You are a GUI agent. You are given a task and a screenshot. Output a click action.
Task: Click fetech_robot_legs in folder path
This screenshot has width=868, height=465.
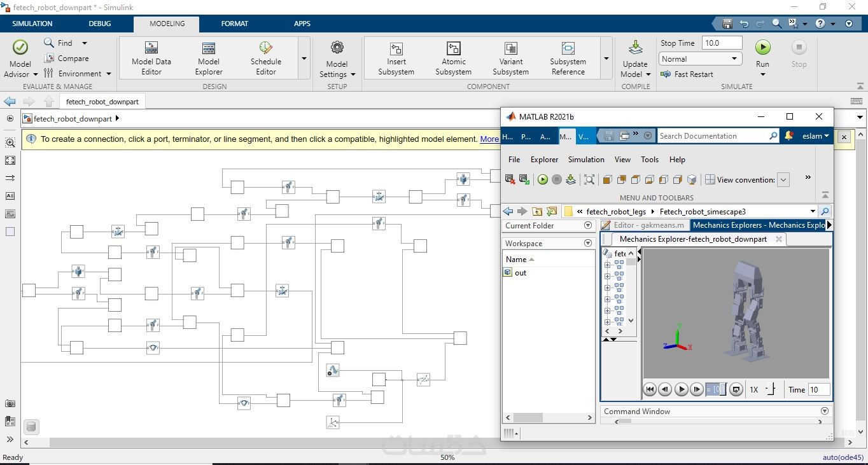click(616, 212)
